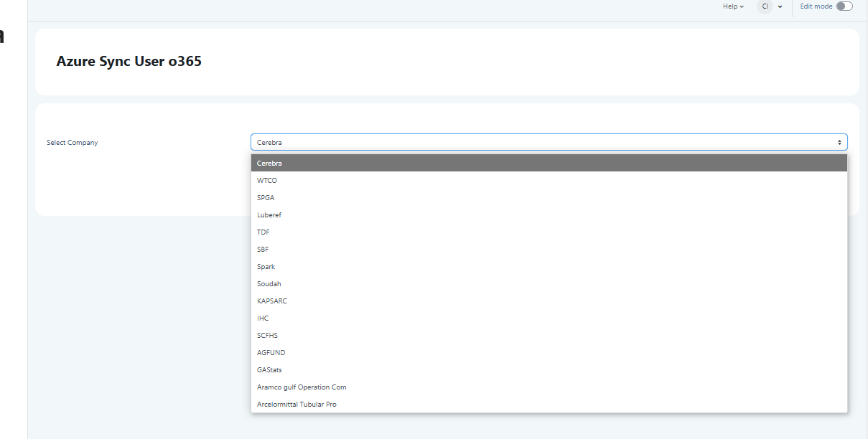Click the Select Company label
868x439 pixels.
point(73,143)
